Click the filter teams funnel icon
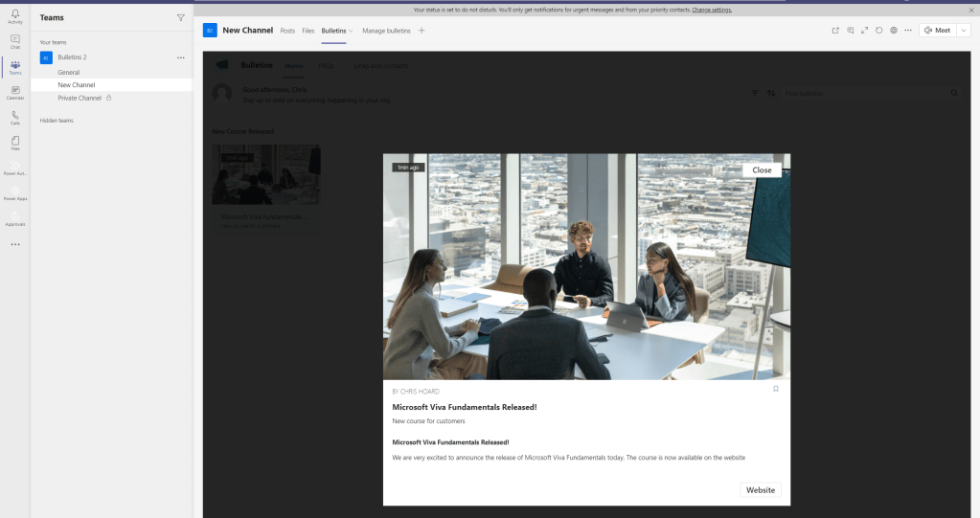980x518 pixels. click(181, 18)
